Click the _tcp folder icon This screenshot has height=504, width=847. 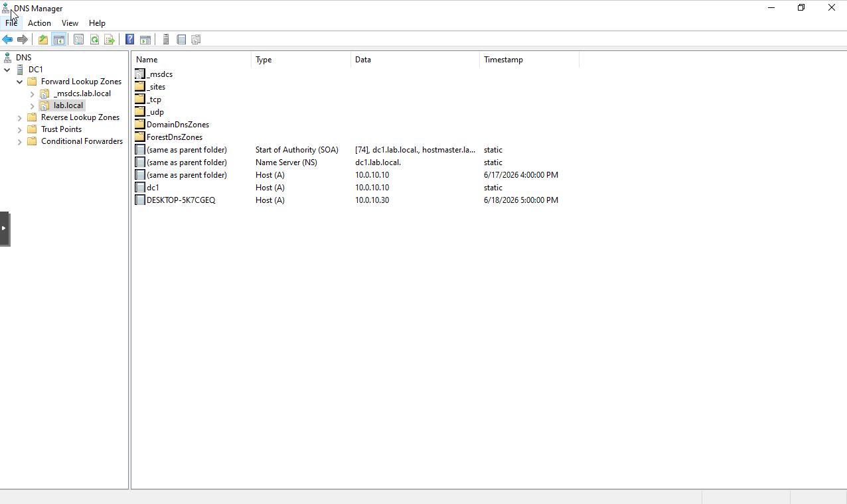point(140,99)
